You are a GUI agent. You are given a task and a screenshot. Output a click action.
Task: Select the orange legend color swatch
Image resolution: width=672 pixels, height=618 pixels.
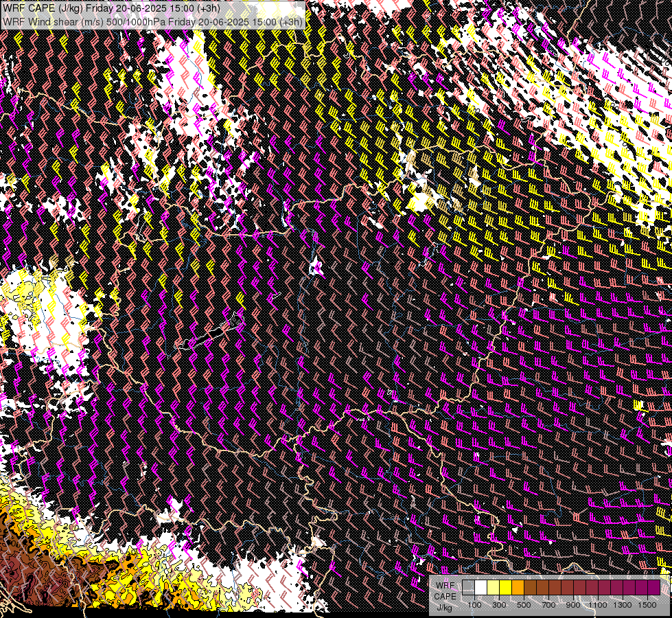pos(518,588)
